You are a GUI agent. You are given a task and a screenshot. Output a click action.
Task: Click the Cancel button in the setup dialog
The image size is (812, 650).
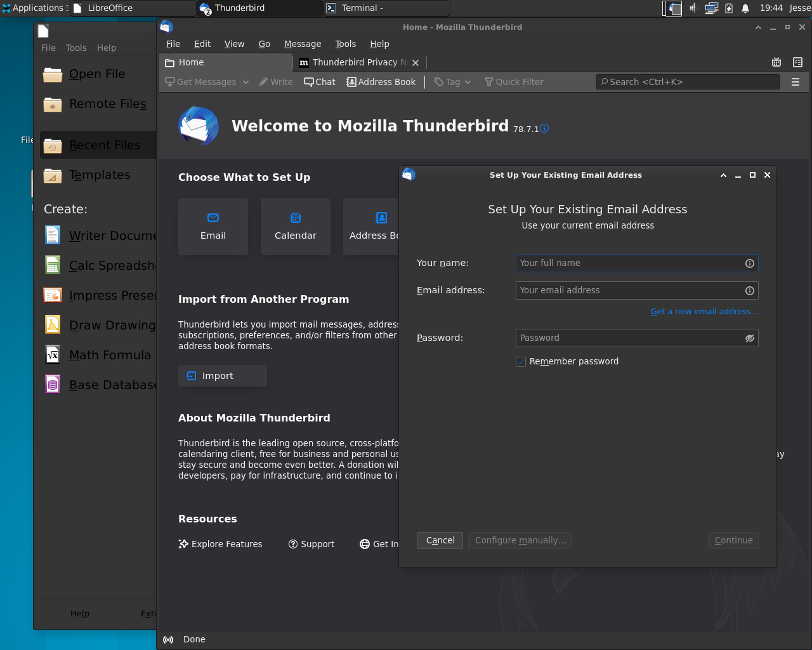click(x=440, y=540)
